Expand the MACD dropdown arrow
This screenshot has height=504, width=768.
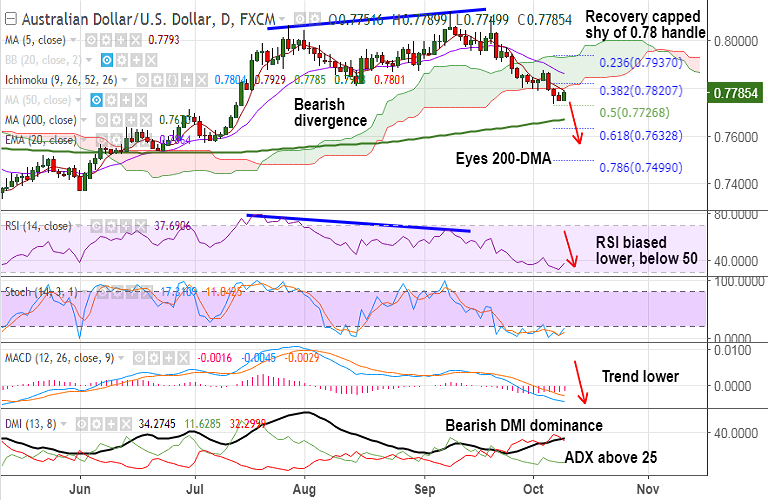pyautogui.click(x=121, y=359)
